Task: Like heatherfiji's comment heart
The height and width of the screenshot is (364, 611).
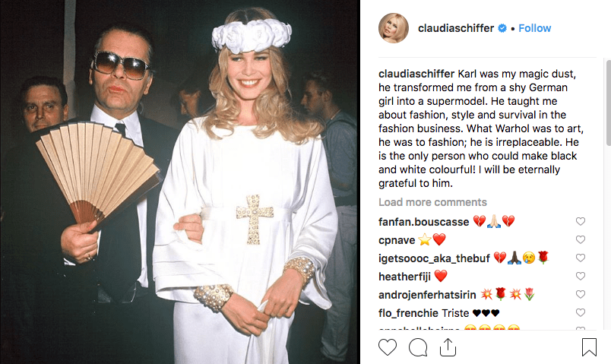Action: tap(580, 276)
